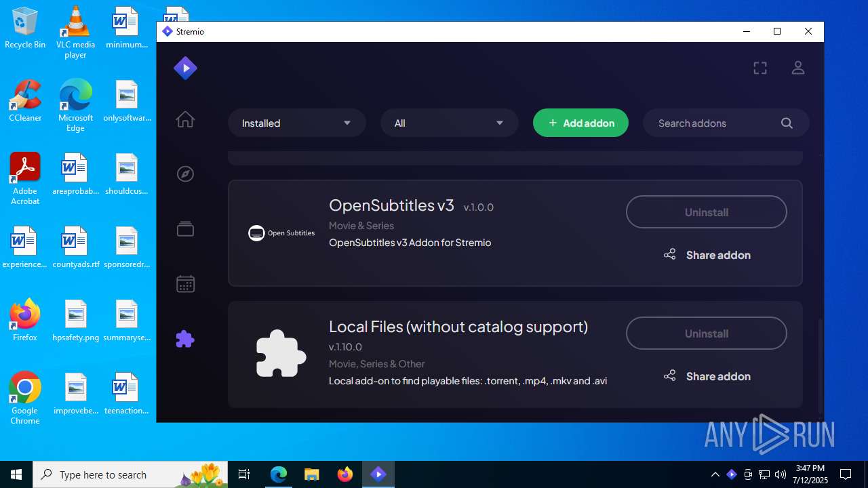Select CCleaner desktop icon

[25, 102]
